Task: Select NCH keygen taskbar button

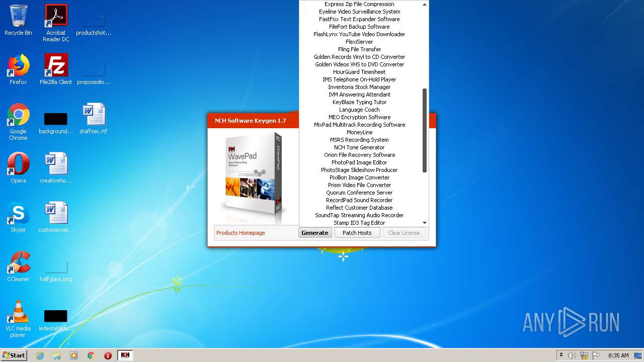Action: point(125,355)
